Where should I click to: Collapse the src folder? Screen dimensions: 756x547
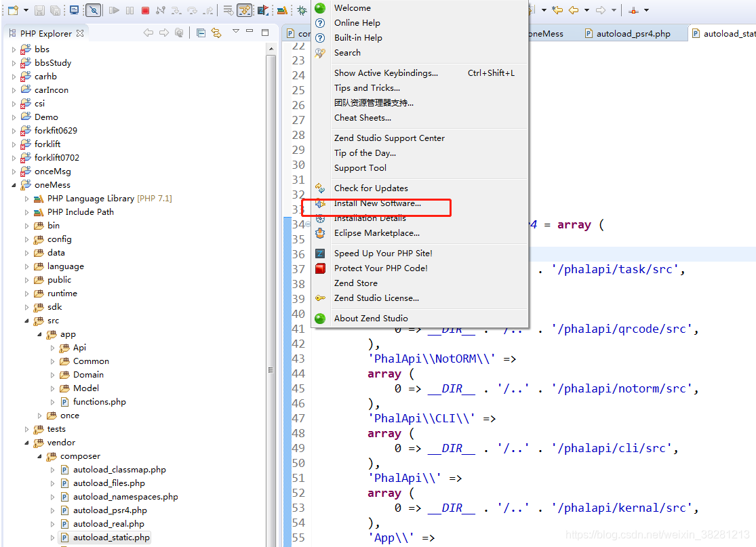(x=26, y=321)
